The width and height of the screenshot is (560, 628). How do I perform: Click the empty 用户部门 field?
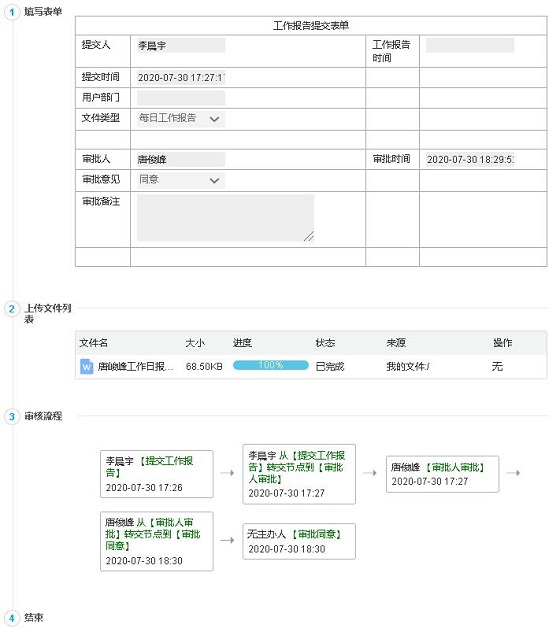pos(181,98)
